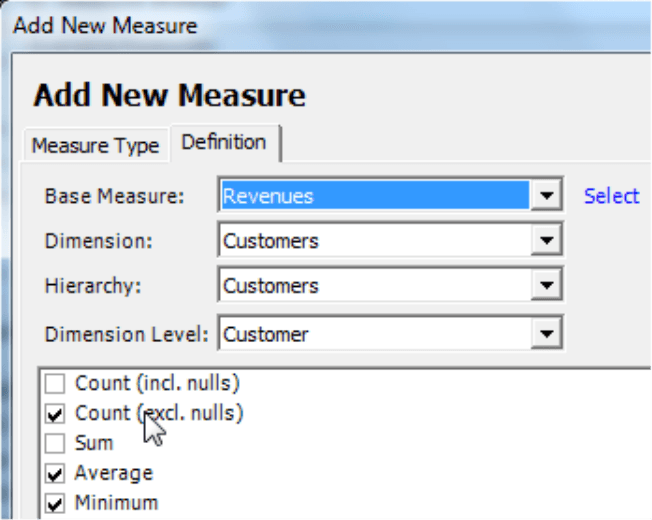This screenshot has width=652, height=520.
Task: Click the Sum label in aggregation list
Action: (x=94, y=443)
